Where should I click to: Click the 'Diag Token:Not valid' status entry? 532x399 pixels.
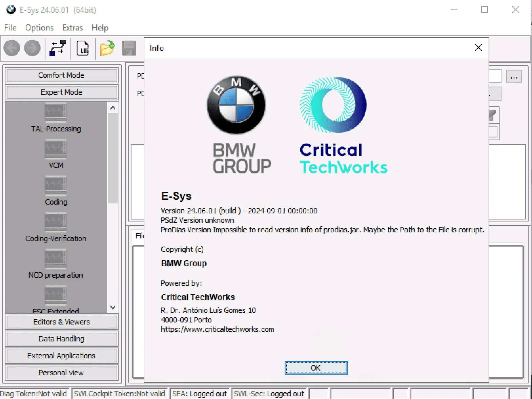34,394
